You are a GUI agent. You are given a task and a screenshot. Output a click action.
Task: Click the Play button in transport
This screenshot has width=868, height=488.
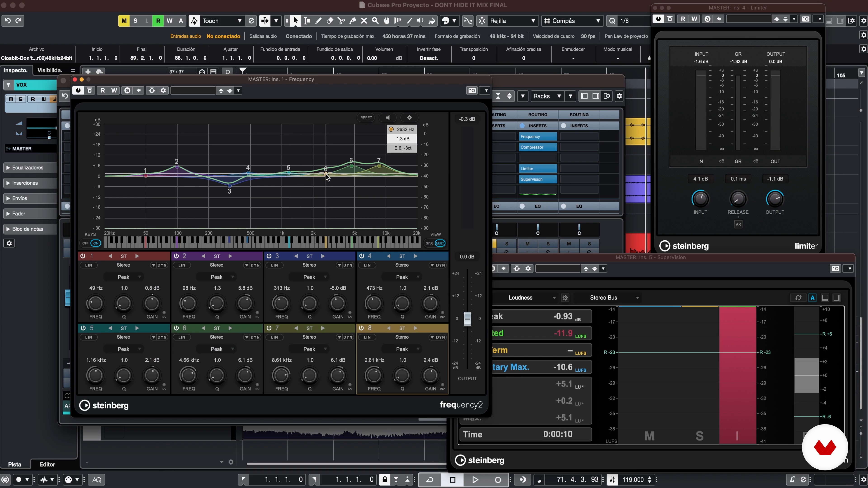[x=475, y=480]
